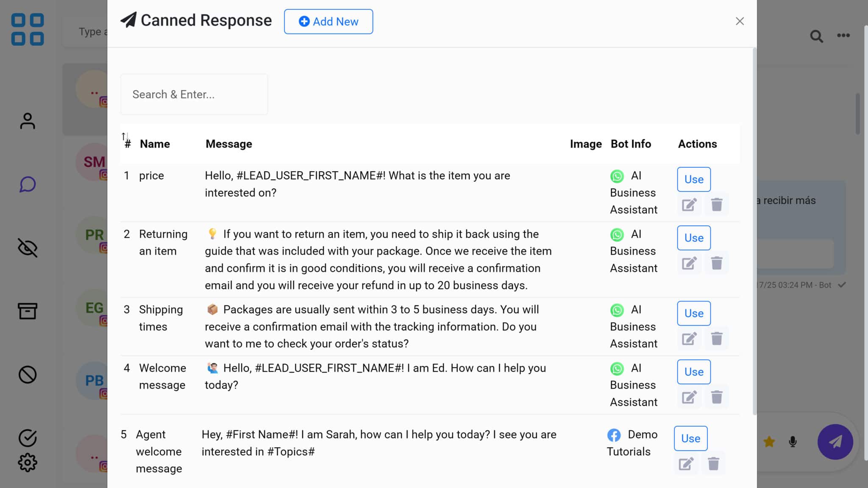Edit the Shipping times response
868x488 pixels.
pos(689,339)
